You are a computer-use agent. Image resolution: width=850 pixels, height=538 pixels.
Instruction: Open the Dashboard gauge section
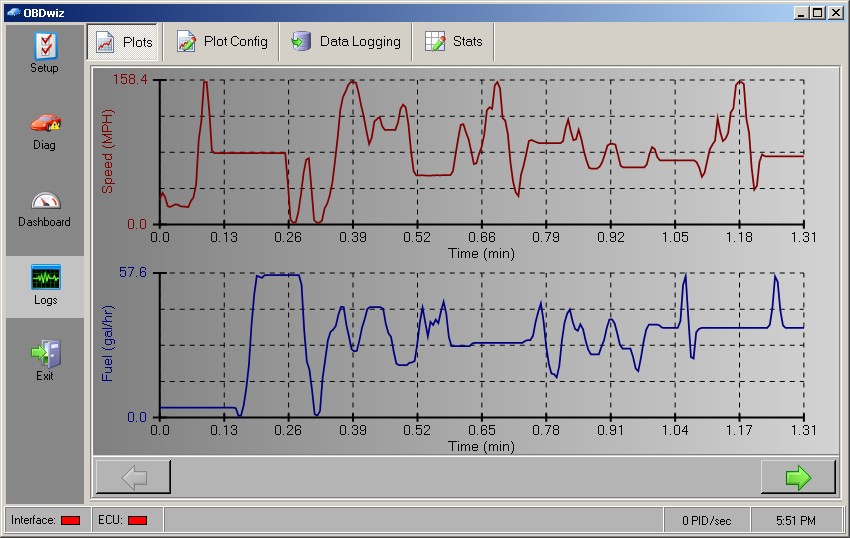point(44,210)
